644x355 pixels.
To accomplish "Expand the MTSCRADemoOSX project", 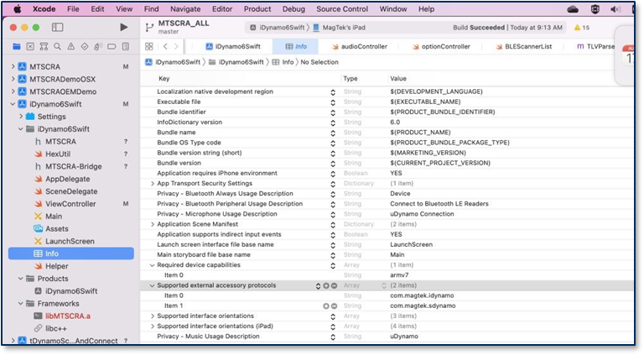I will coord(13,79).
